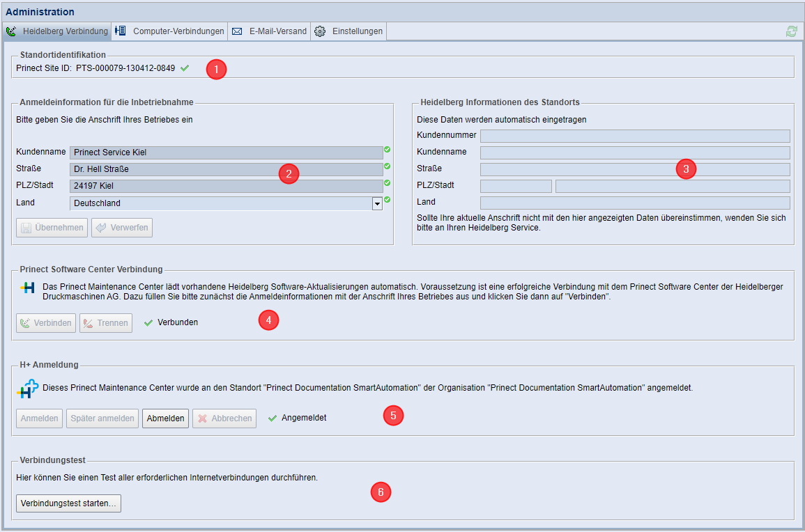
Task: Click the Abmelden button
Action: pyautogui.click(x=165, y=418)
